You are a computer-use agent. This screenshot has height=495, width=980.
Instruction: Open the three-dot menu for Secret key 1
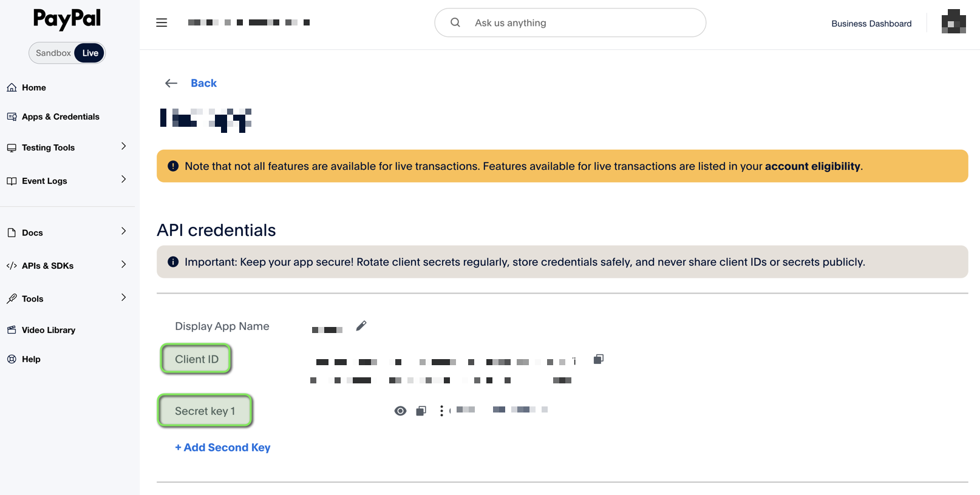pyautogui.click(x=441, y=411)
